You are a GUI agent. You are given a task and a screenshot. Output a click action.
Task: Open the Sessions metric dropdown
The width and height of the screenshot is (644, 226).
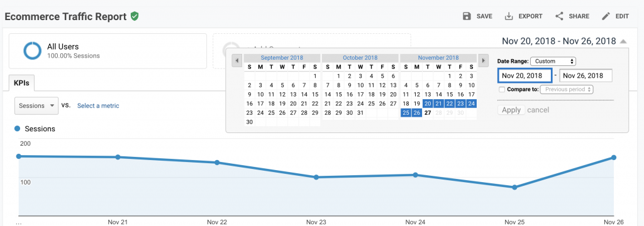point(36,105)
